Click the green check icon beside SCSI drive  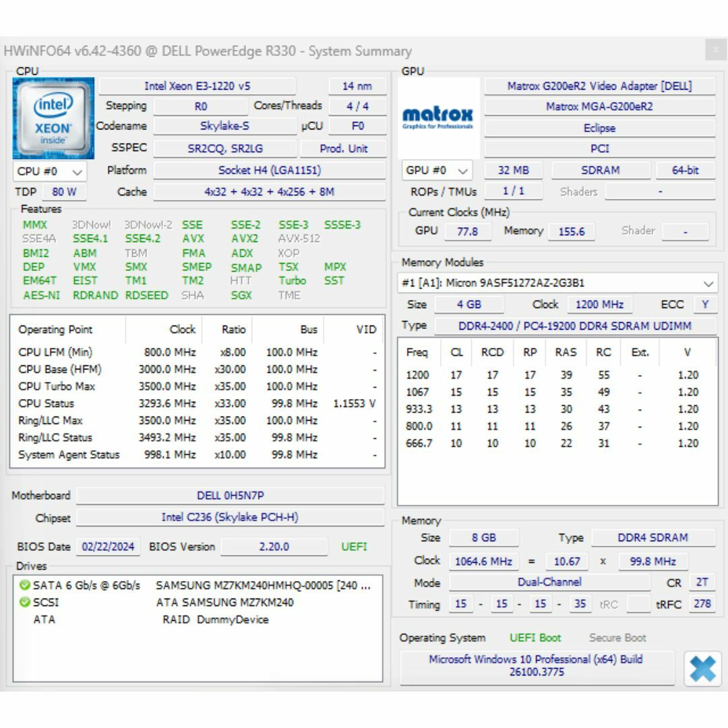(25, 602)
